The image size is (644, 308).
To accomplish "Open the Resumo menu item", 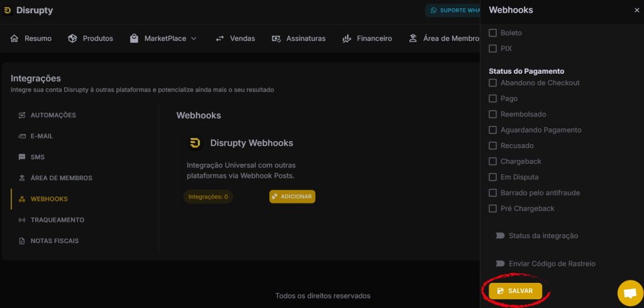I will point(31,38).
